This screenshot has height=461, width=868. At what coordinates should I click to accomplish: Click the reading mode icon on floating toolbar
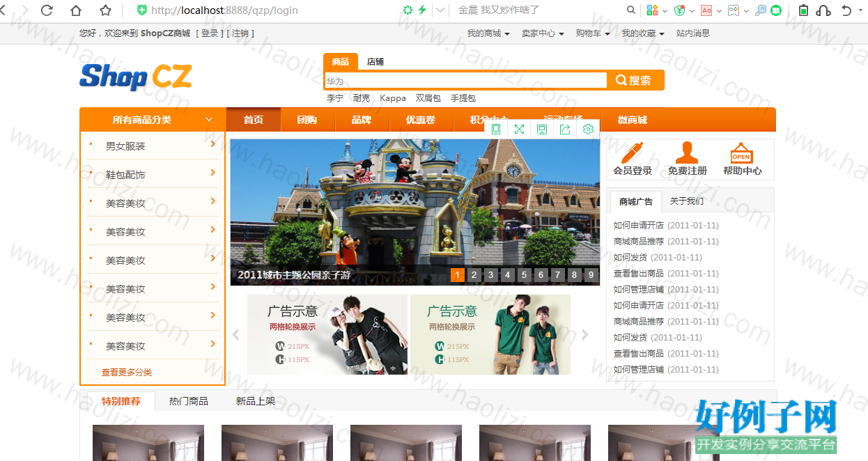(x=496, y=129)
